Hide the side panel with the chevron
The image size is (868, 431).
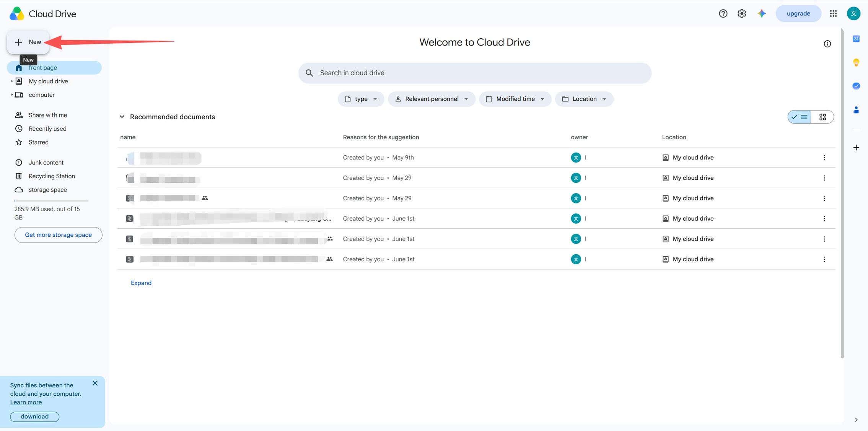click(856, 420)
